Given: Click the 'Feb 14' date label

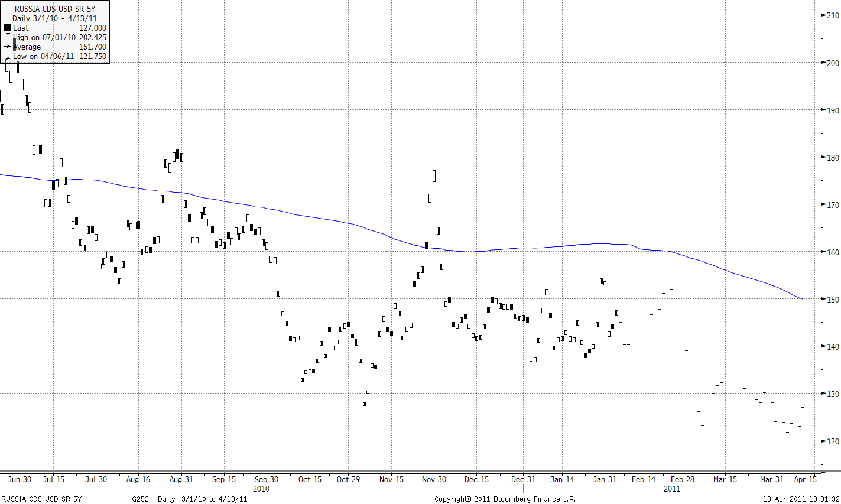Looking at the screenshot, I should pos(644,479).
